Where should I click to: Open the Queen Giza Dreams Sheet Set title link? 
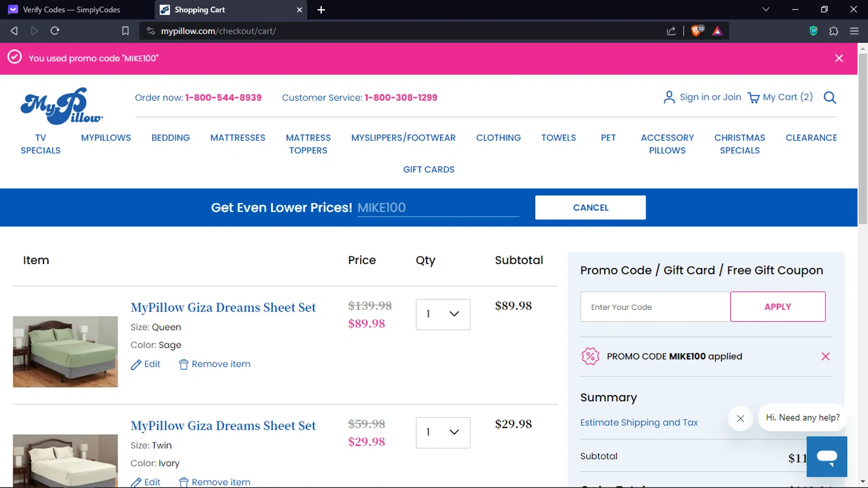click(223, 307)
